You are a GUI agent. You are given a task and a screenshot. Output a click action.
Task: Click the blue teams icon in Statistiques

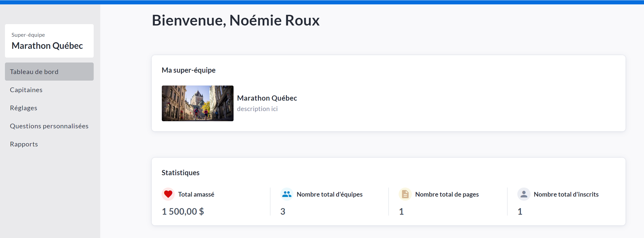click(x=287, y=194)
